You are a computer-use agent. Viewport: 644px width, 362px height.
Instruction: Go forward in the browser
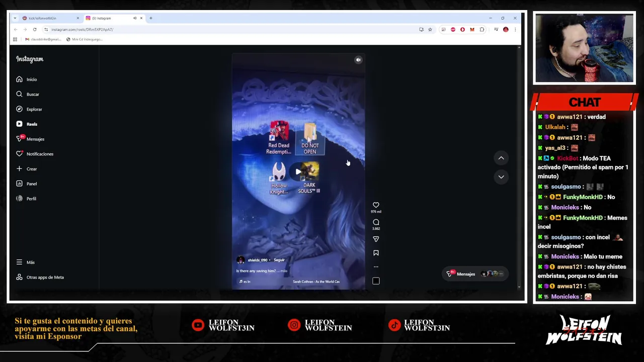pyautogui.click(x=25, y=30)
